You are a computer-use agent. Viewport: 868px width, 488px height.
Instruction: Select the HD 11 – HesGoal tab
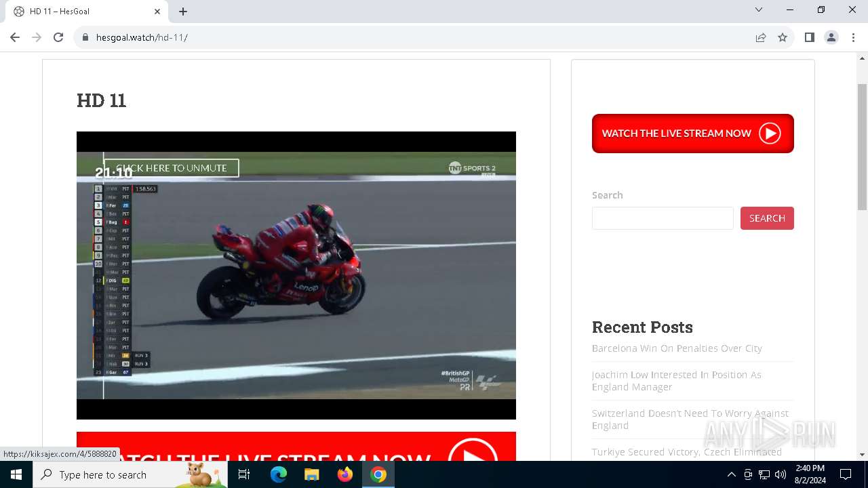click(x=87, y=12)
